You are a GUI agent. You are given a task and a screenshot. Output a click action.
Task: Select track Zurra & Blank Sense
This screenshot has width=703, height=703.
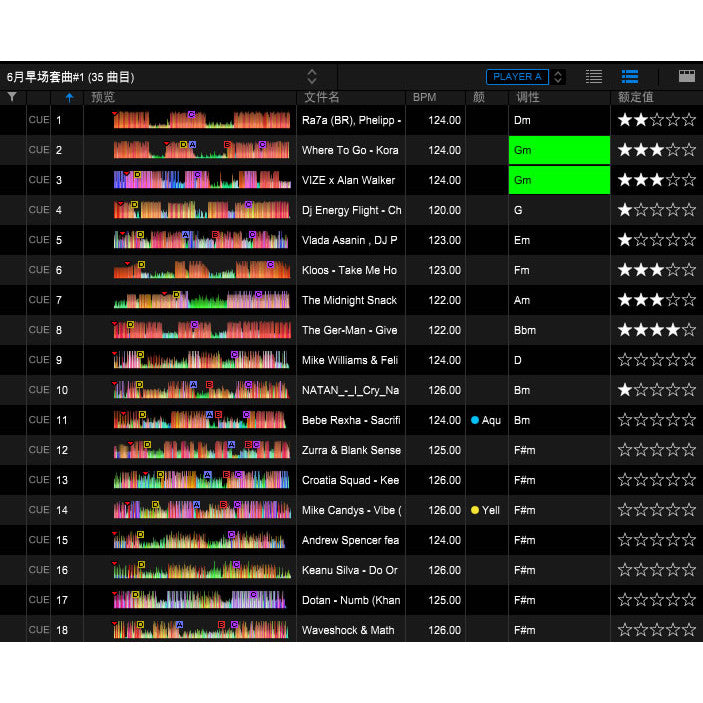point(352,450)
